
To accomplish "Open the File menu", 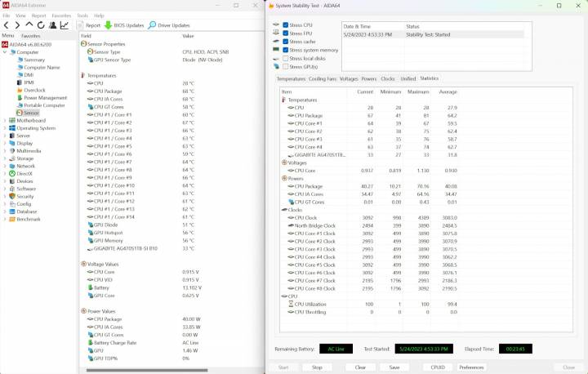I will coord(7,16).
